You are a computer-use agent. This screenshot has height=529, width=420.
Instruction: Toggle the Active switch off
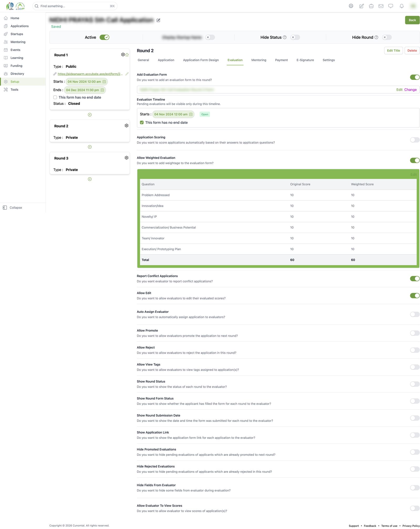point(104,37)
